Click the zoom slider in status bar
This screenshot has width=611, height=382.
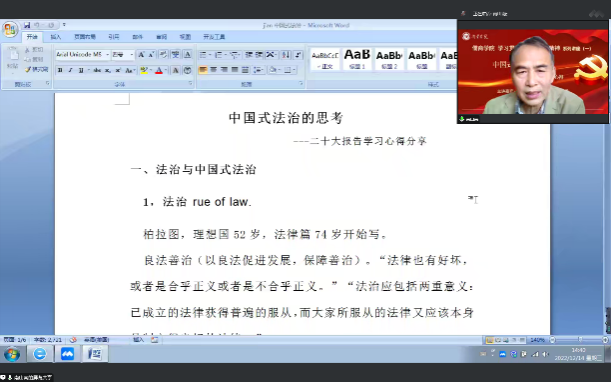580,340
